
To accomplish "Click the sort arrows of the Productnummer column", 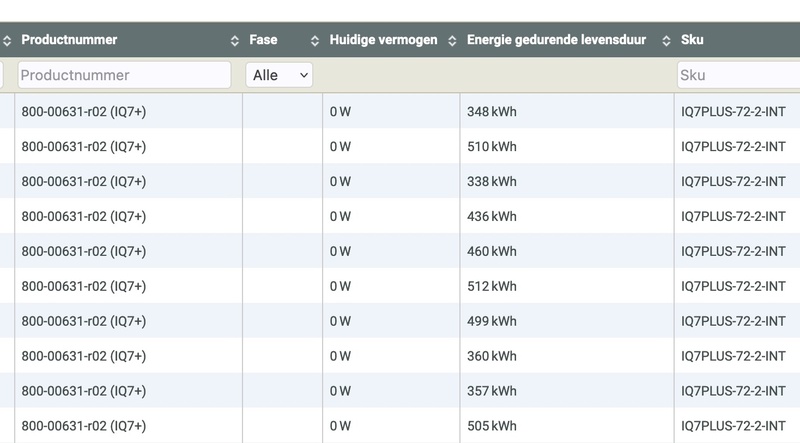I will click(x=235, y=41).
